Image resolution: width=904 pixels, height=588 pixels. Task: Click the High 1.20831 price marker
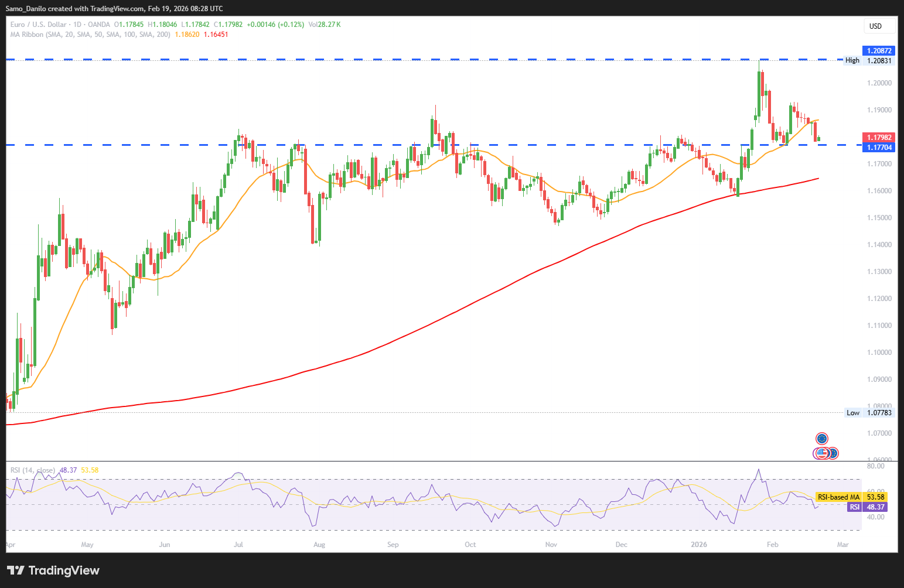[x=868, y=60]
